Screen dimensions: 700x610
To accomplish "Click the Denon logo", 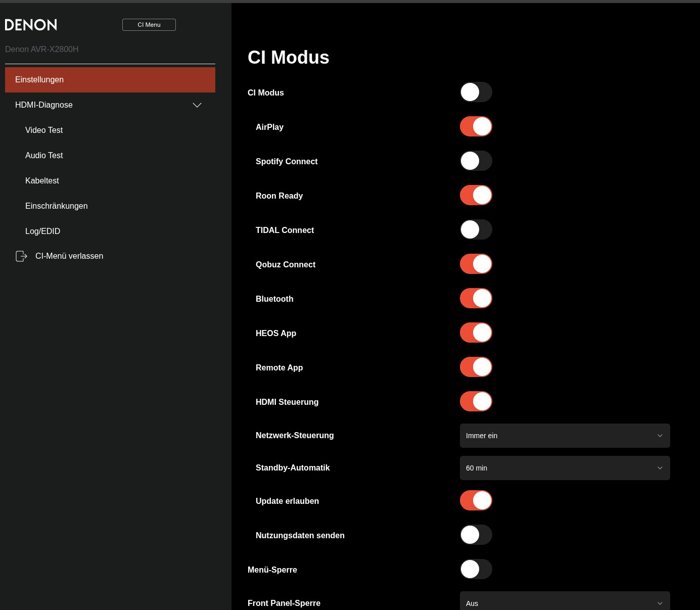I will (x=31, y=25).
